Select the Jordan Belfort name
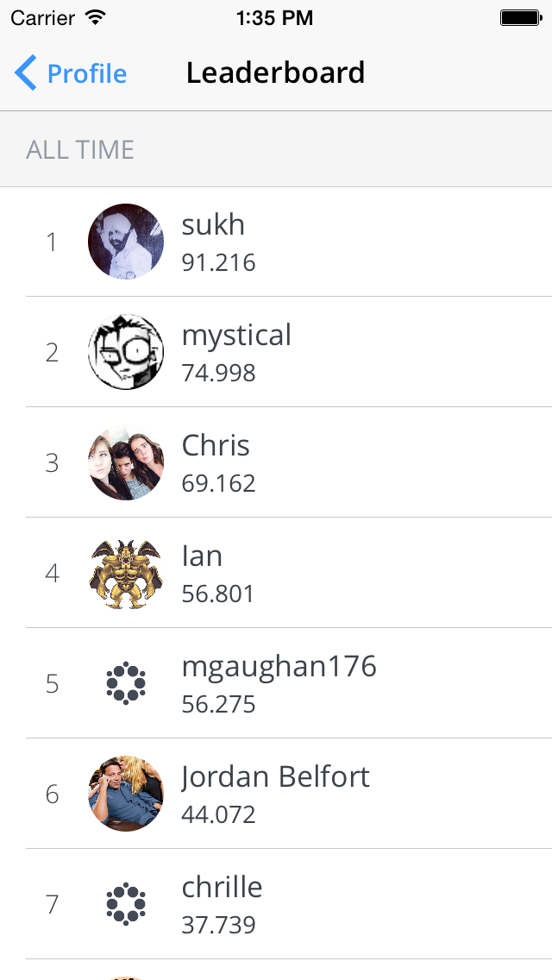Image resolution: width=552 pixels, height=980 pixels. tap(275, 777)
